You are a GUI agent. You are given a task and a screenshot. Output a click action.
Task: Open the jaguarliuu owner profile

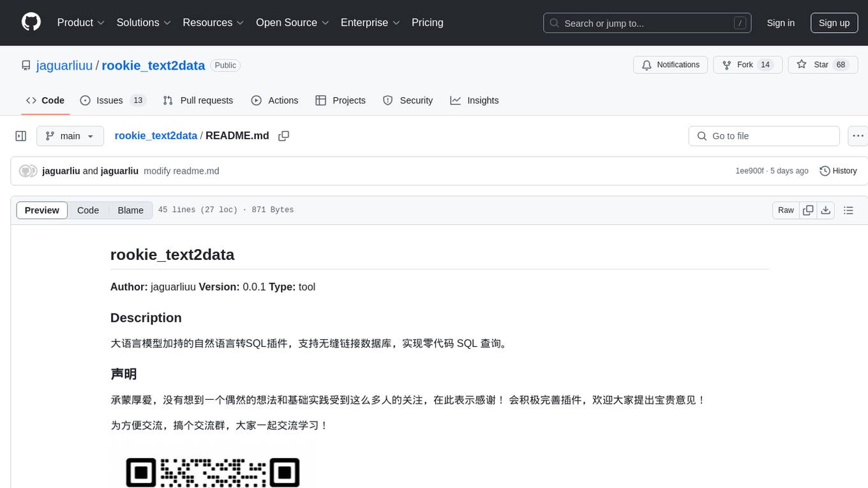click(x=64, y=65)
